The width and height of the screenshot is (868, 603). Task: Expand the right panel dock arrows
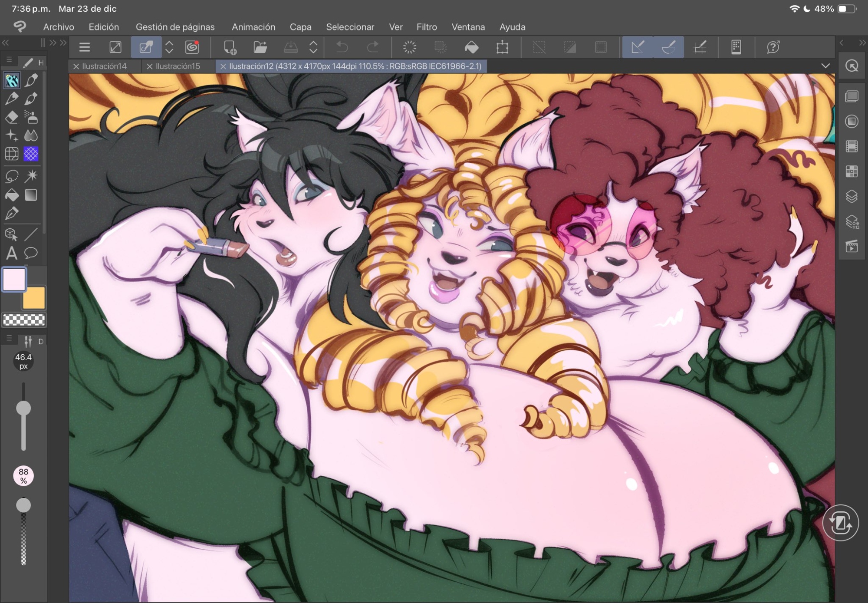pos(862,43)
